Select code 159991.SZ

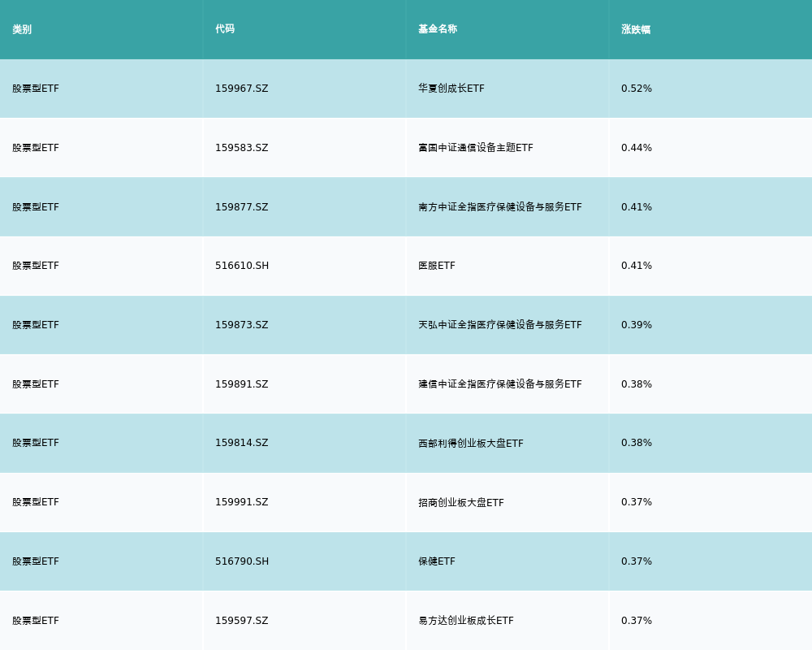pyautogui.click(x=242, y=502)
